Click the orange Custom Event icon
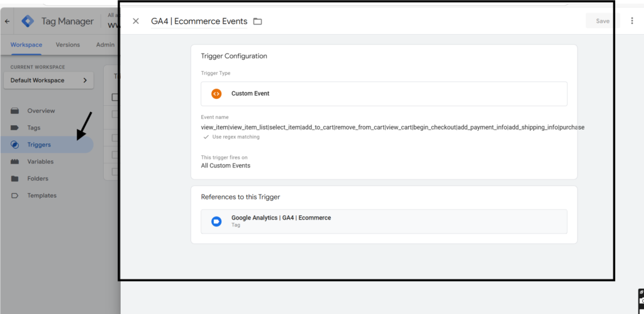The height and width of the screenshot is (314, 644). tap(216, 94)
